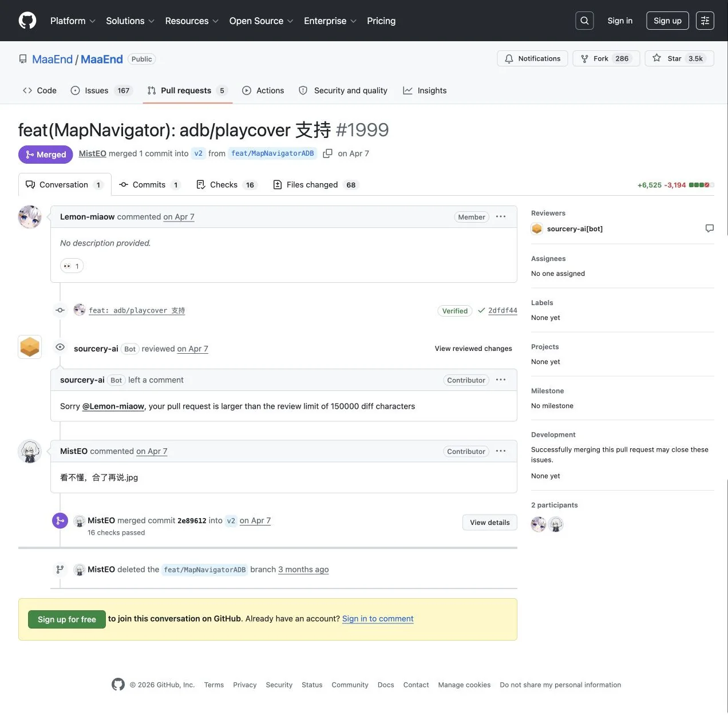728x715 pixels.
Task: Open the Actions tab
Action: (263, 90)
